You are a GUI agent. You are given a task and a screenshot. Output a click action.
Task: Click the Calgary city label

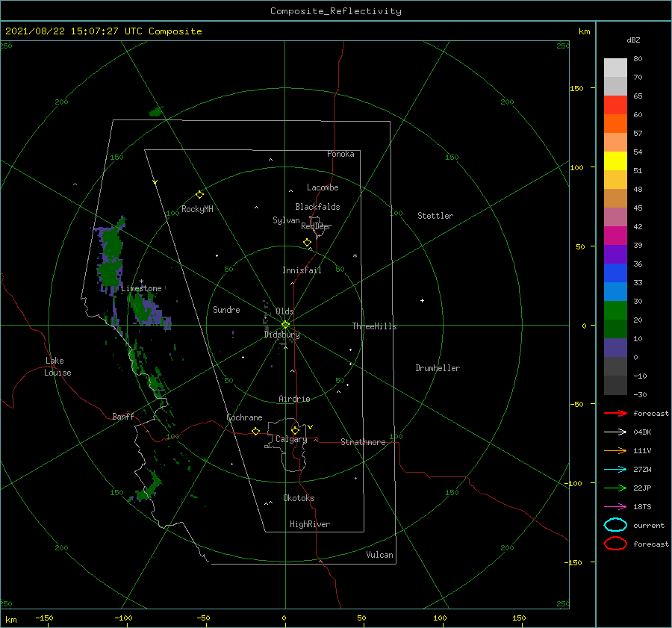pos(291,439)
